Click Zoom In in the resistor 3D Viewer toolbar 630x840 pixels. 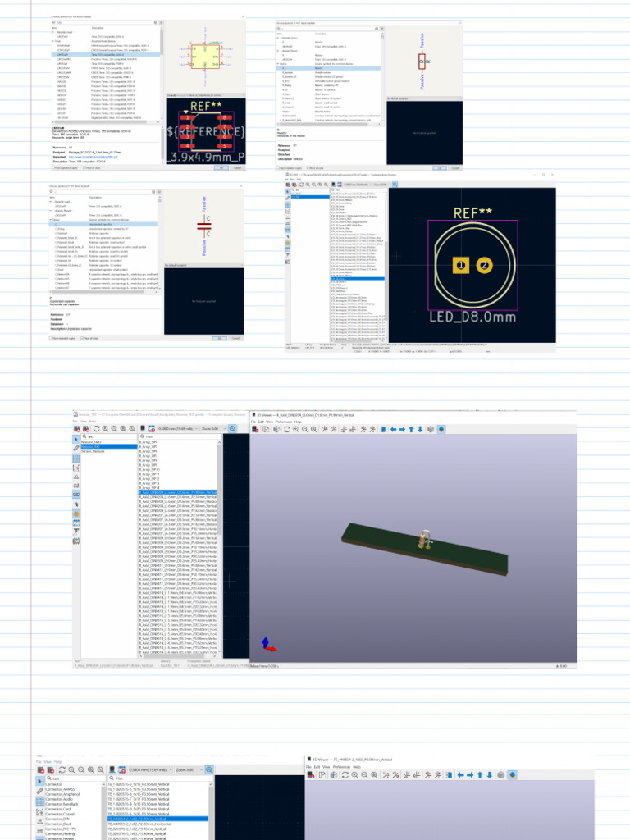pyautogui.click(x=295, y=429)
